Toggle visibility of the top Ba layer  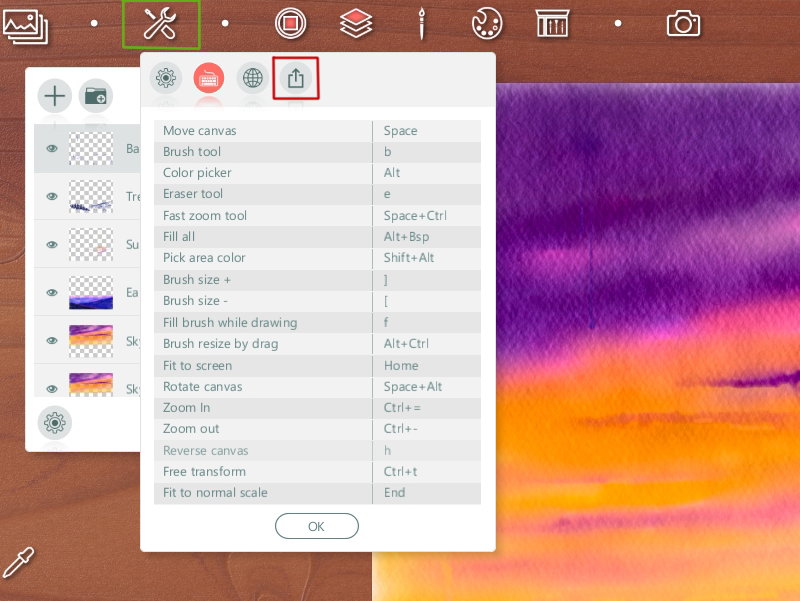pyautogui.click(x=52, y=148)
